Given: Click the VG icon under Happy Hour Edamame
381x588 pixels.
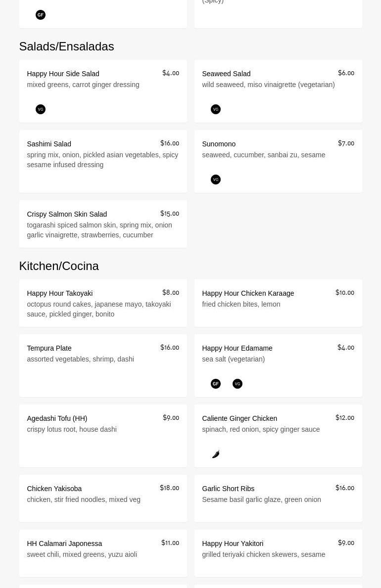Looking at the screenshot, I should 238,384.
